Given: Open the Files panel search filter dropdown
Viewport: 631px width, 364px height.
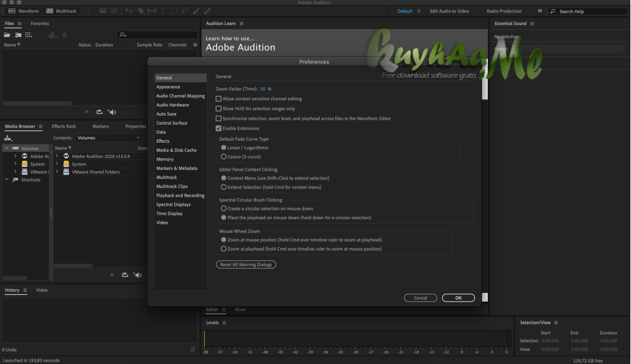Looking at the screenshot, I should point(123,35).
